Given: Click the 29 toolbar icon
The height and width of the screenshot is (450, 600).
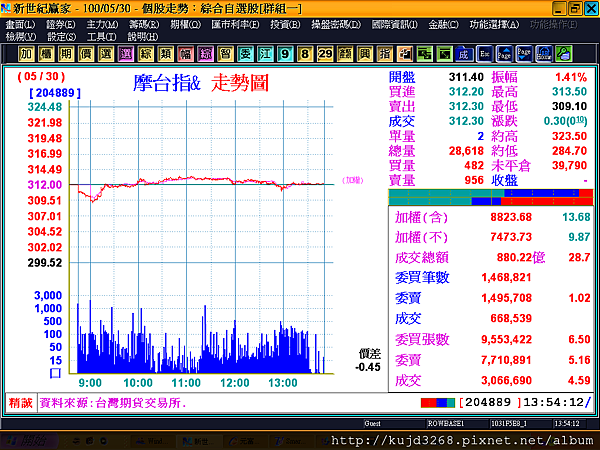Looking at the screenshot, I should click(325, 54).
